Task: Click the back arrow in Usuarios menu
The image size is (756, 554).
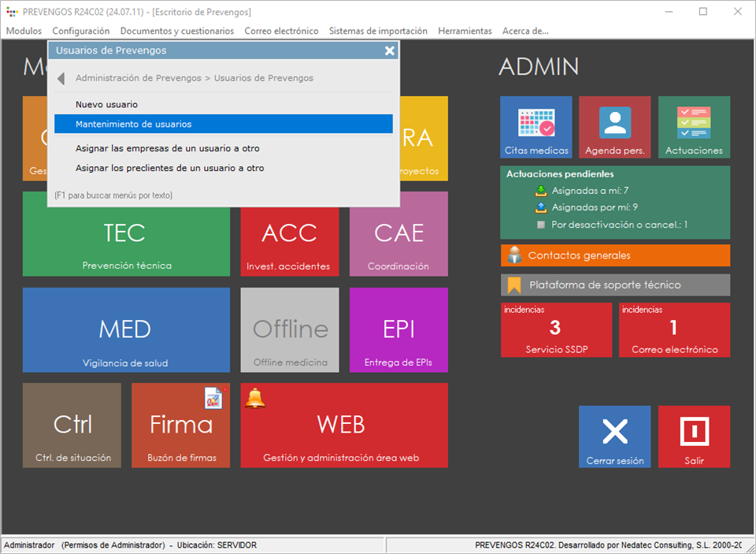Action: [61, 79]
